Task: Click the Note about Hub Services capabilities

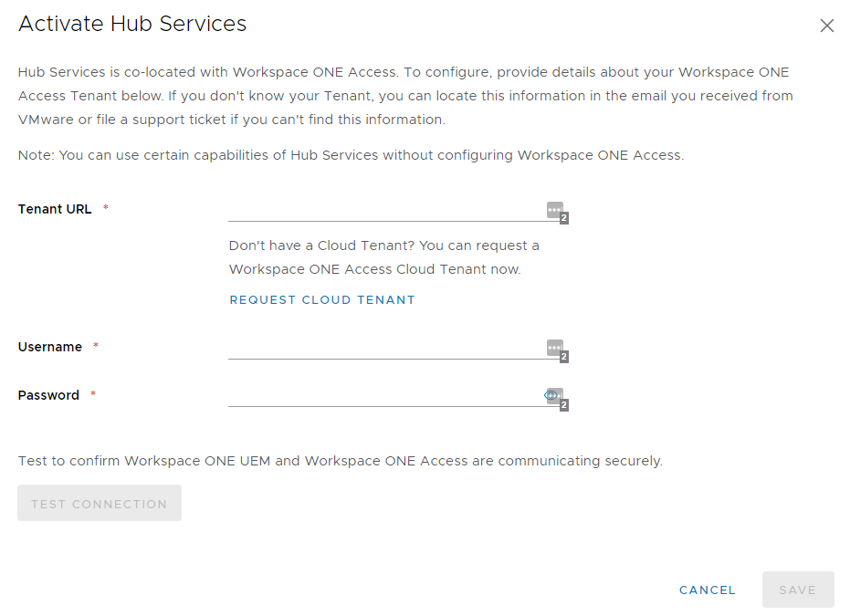Action: [x=350, y=155]
